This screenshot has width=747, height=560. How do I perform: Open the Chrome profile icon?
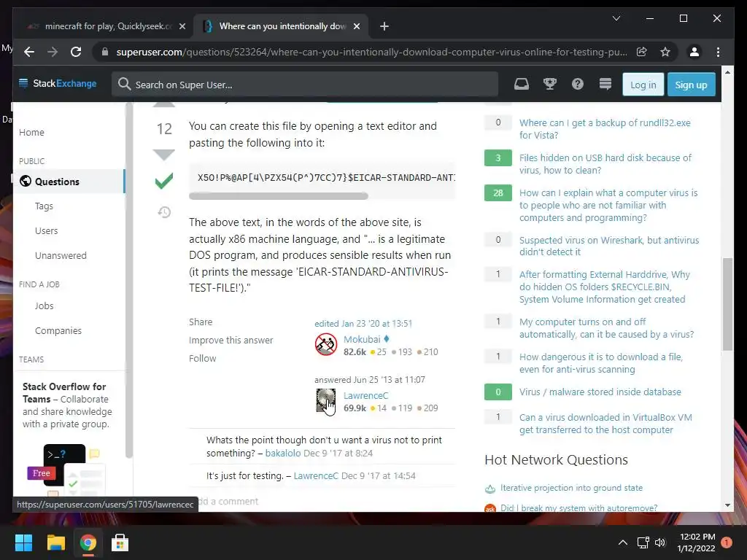[x=694, y=52]
